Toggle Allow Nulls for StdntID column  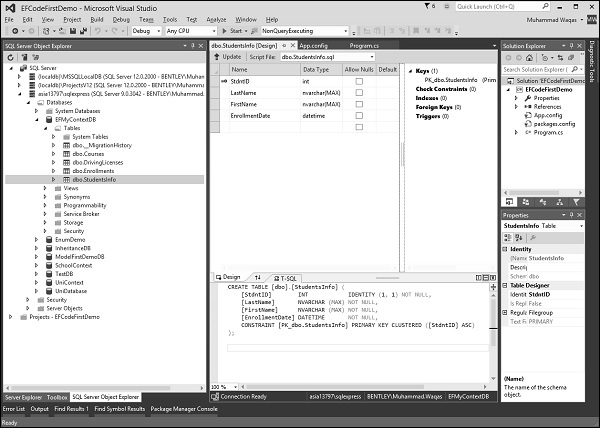tap(358, 81)
